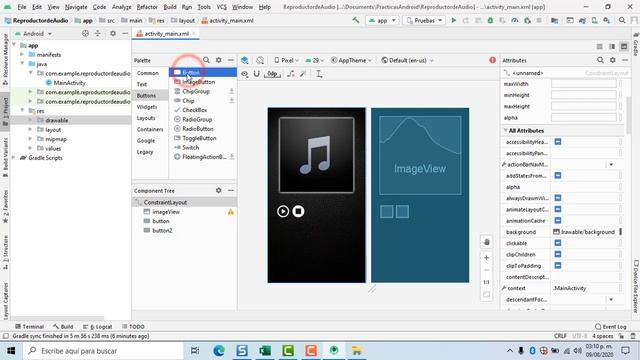
Task: Open Palette settings gear icon
Action: click(219, 60)
